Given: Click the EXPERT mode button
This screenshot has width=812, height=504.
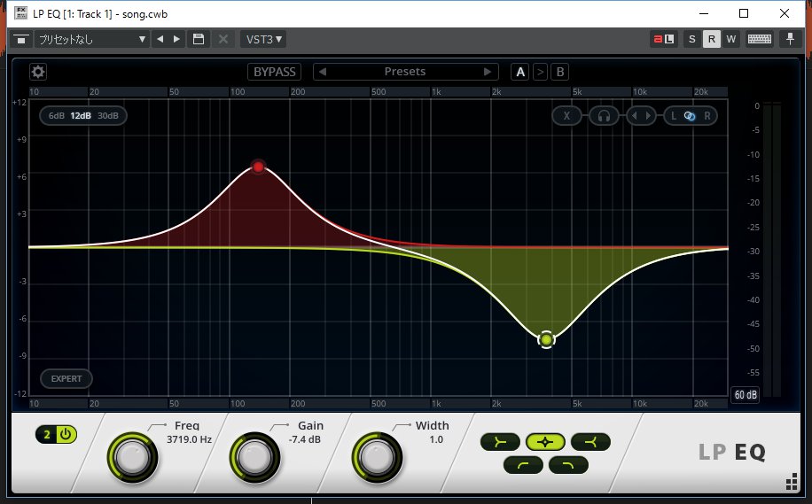Looking at the screenshot, I should (x=66, y=379).
